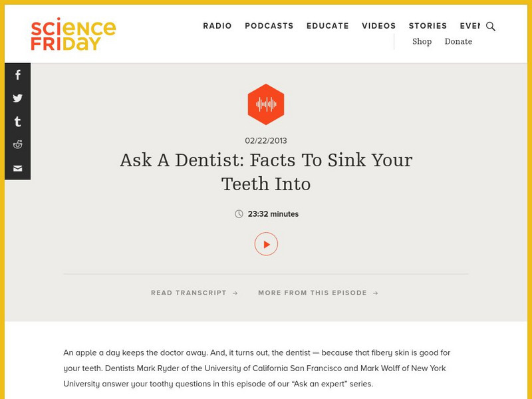Screen dimensions: 532x399
Task: Select the hexagonal audio waveform icon
Action: point(266,103)
